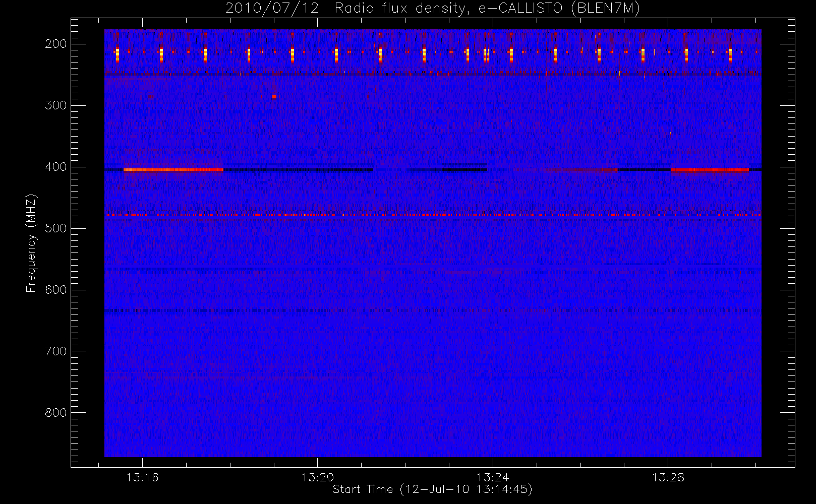The image size is (816, 504).
Task: Click the 200 frequency tick label
Action: (x=56, y=44)
